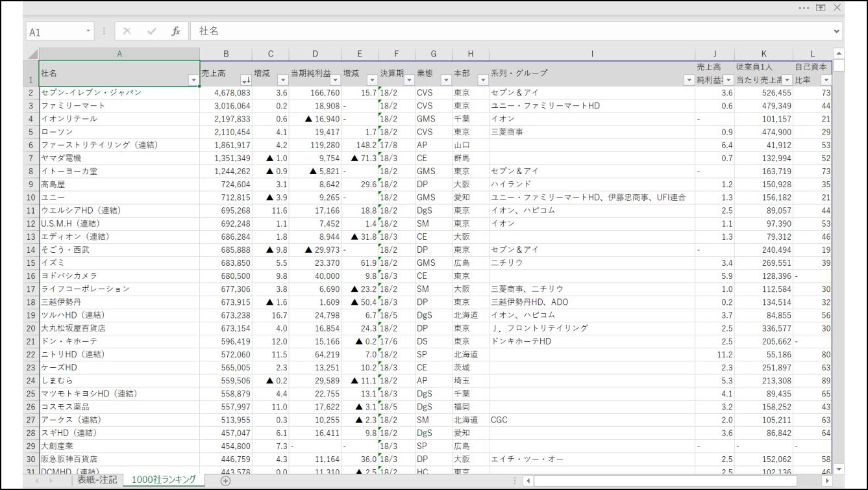Click cell 大創産業
This screenshot has height=490, width=868.
119,446
